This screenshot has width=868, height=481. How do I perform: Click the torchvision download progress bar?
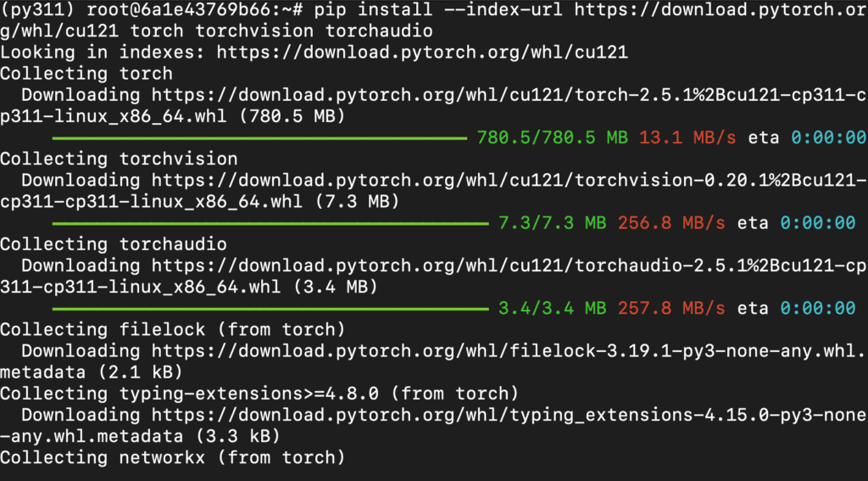270,223
